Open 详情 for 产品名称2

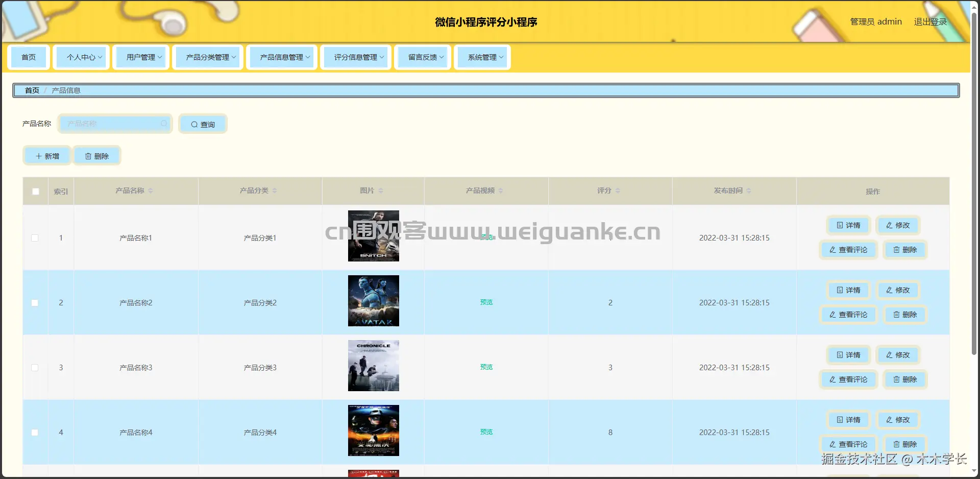pyautogui.click(x=848, y=290)
